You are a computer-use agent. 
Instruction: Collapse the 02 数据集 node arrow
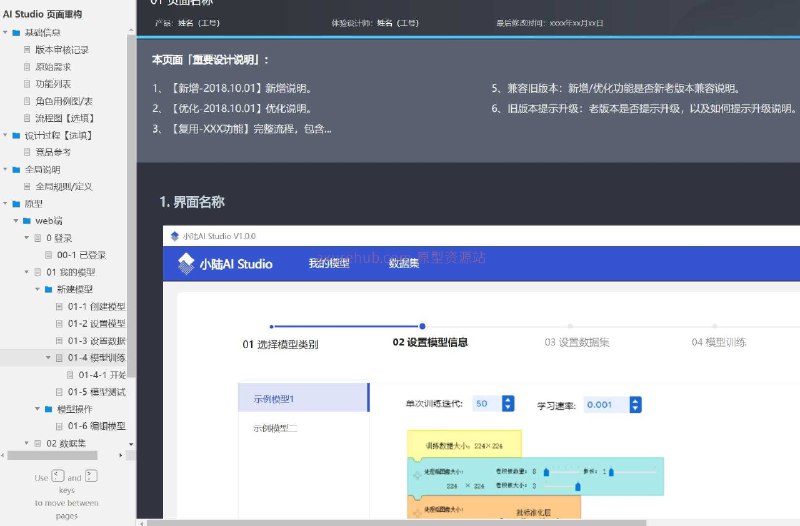[x=27, y=443]
